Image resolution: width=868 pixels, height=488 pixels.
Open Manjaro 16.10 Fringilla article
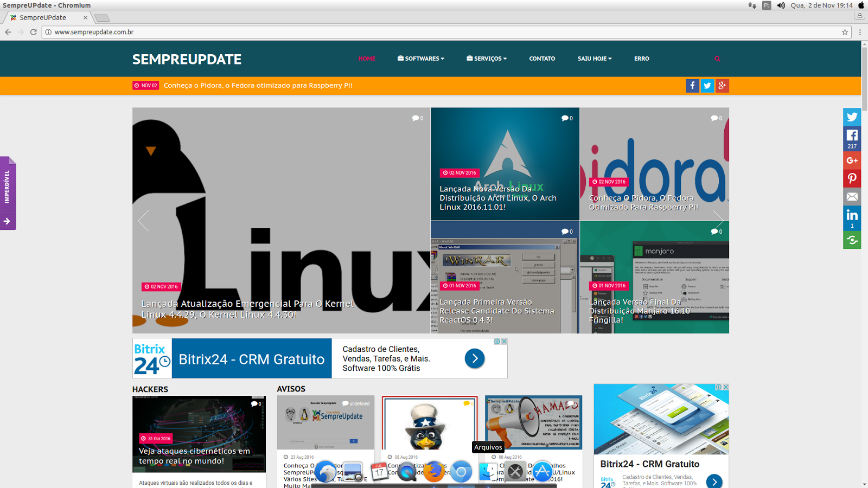640,311
